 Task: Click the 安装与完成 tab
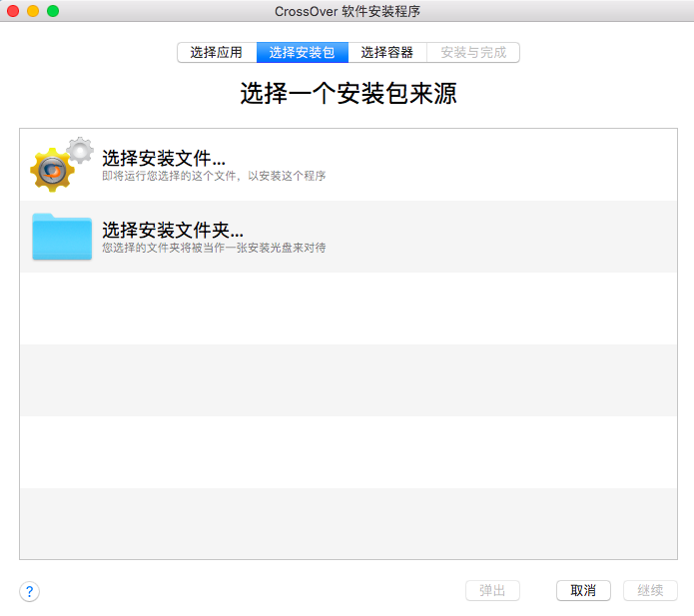point(473,53)
